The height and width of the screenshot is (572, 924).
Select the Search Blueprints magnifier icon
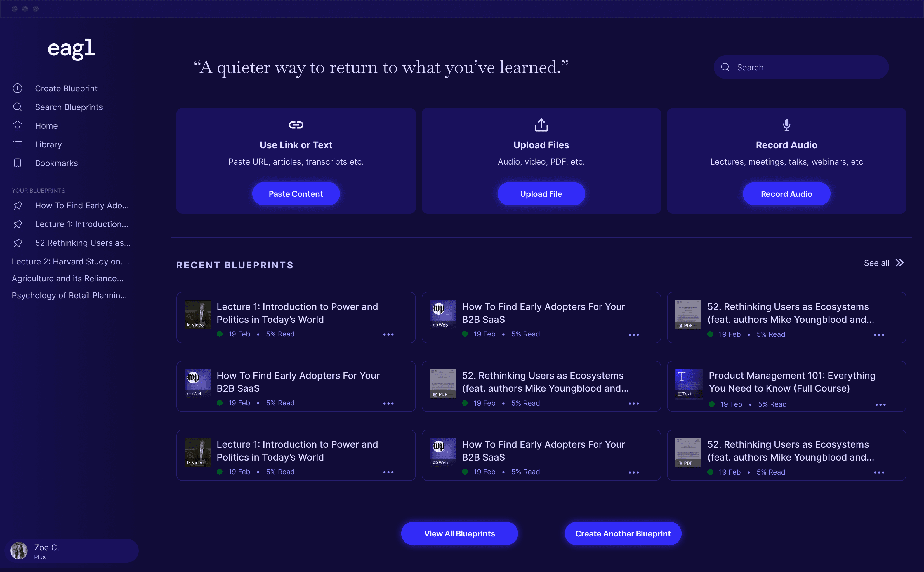18,107
